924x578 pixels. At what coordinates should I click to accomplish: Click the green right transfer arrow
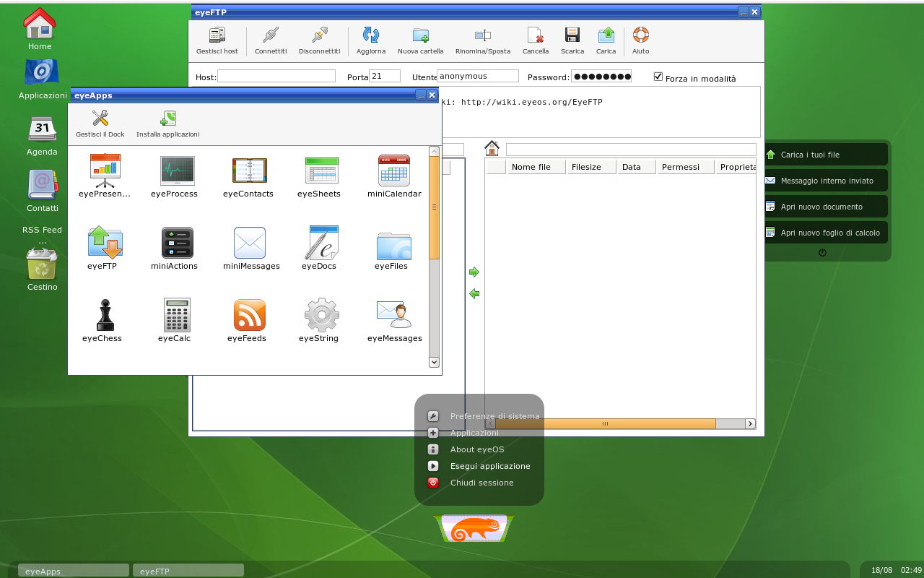click(x=474, y=272)
